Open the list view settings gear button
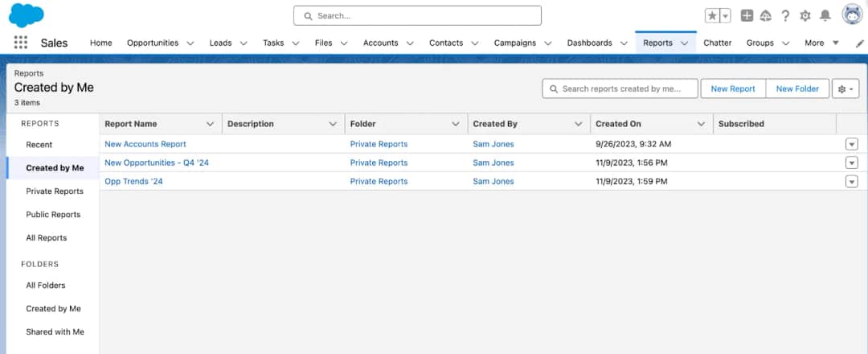Image resolution: width=868 pixels, height=354 pixels. [845, 88]
